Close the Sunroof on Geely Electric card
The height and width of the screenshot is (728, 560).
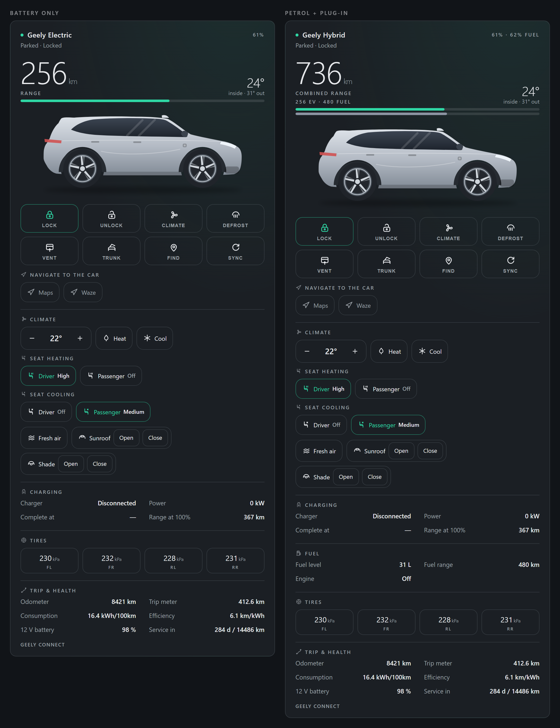click(x=155, y=438)
